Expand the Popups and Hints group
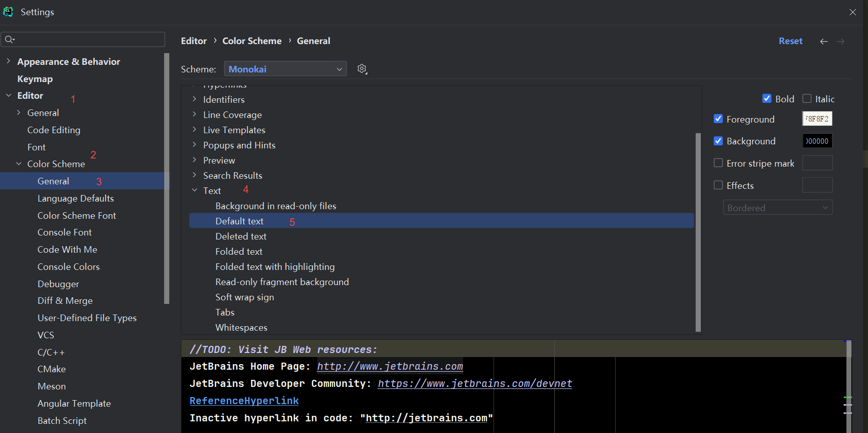The height and width of the screenshot is (433, 868). [195, 145]
